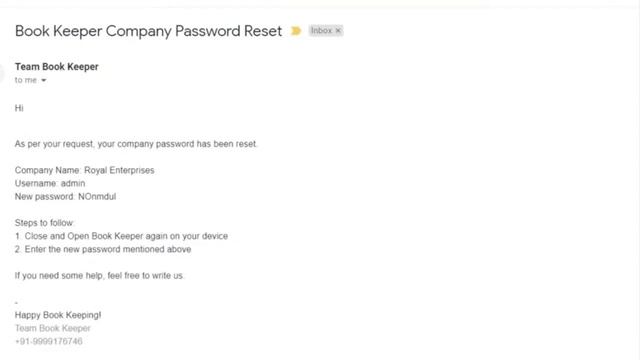The height and width of the screenshot is (360, 640).
Task: Remove the Inbox label with its X
Action: click(338, 31)
